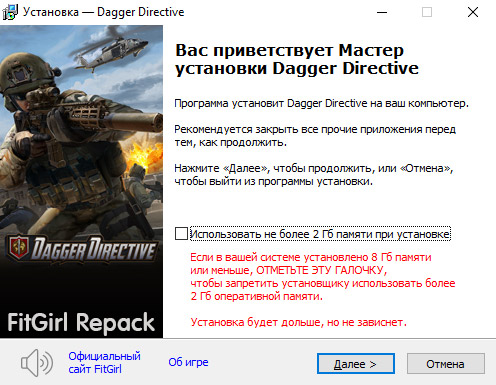Image resolution: width=496 pixels, height=385 pixels.
Task: Click the shield emblem in game logo
Action: click(x=19, y=248)
